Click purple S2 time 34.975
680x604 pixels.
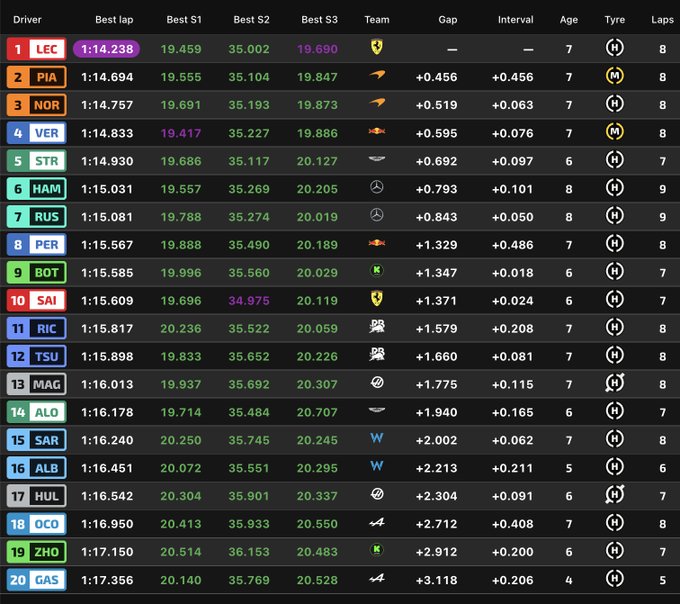[x=249, y=300]
